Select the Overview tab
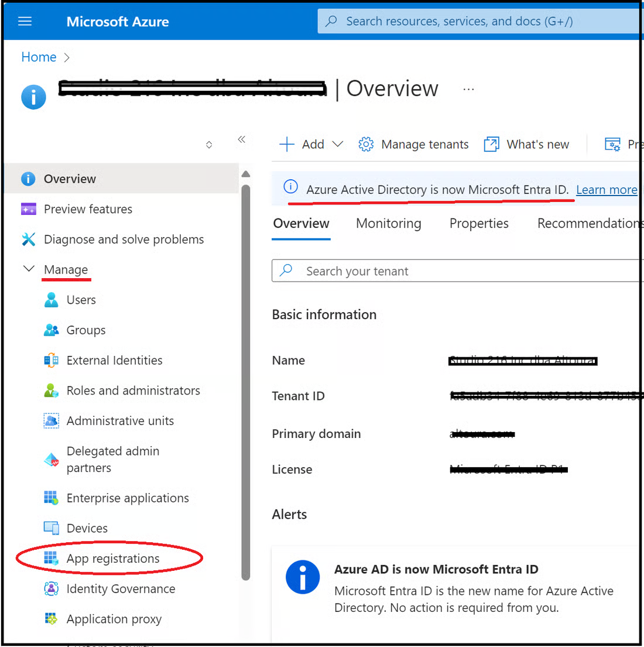Image resolution: width=644 pixels, height=647 pixels. 301,223
